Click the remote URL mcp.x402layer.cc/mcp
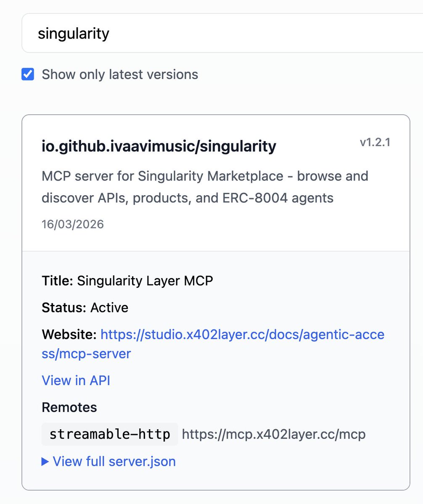This screenshot has height=504, width=423. [273, 434]
